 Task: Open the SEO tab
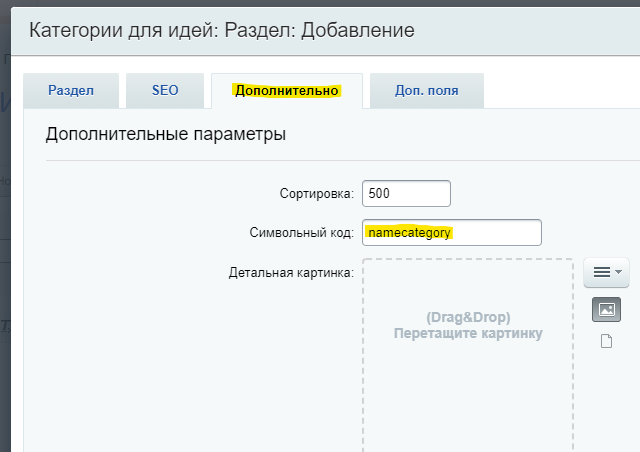click(165, 91)
